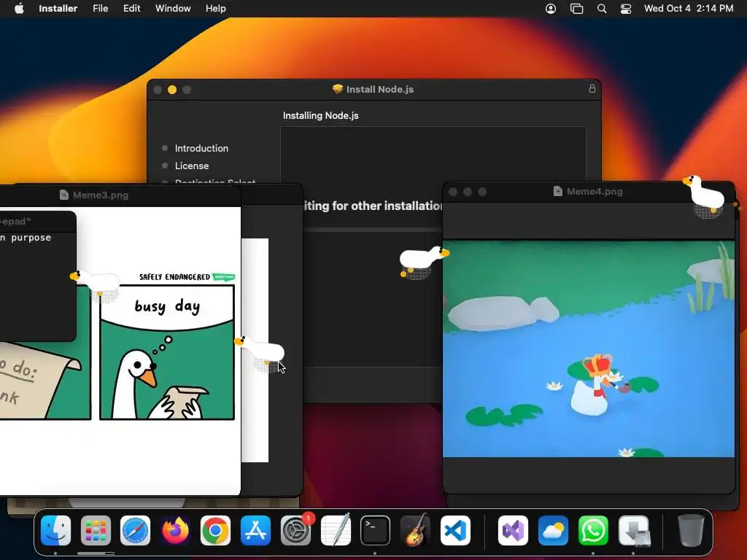Minimize the Install Node.js window

tap(172, 90)
